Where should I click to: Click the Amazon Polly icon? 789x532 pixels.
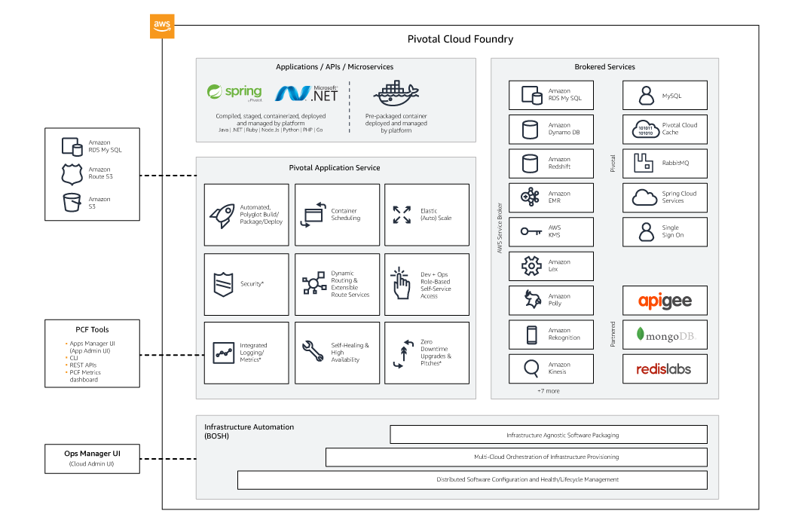[x=533, y=300]
